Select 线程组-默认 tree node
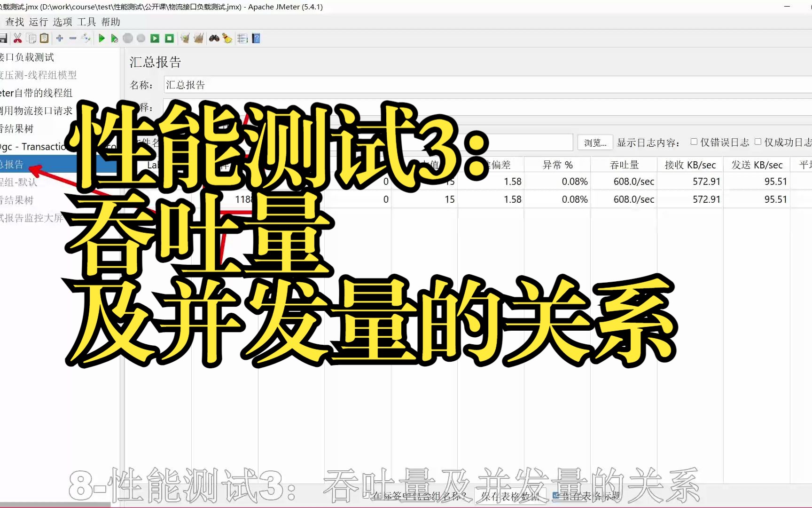812x508 pixels. coord(18,183)
